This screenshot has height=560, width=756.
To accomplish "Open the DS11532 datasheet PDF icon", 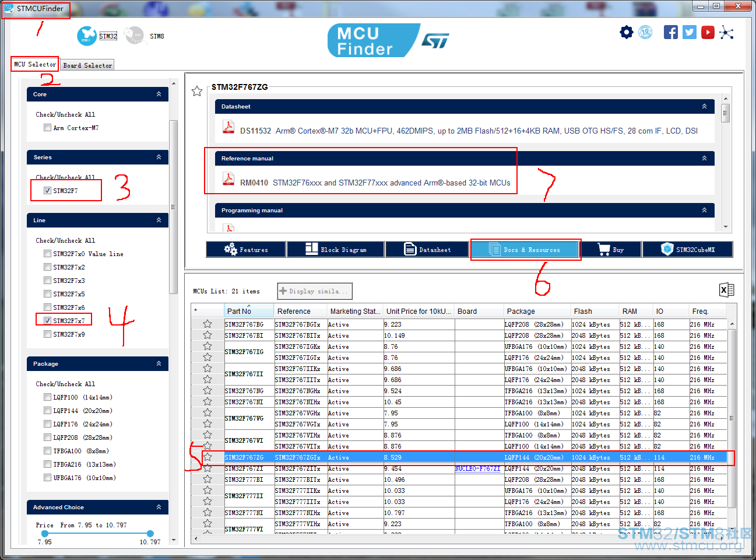I will point(228,127).
